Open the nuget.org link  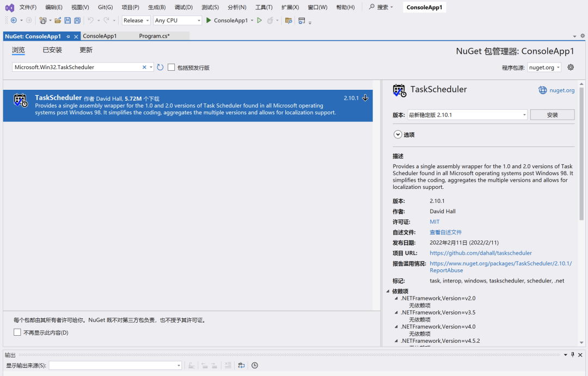[562, 90]
